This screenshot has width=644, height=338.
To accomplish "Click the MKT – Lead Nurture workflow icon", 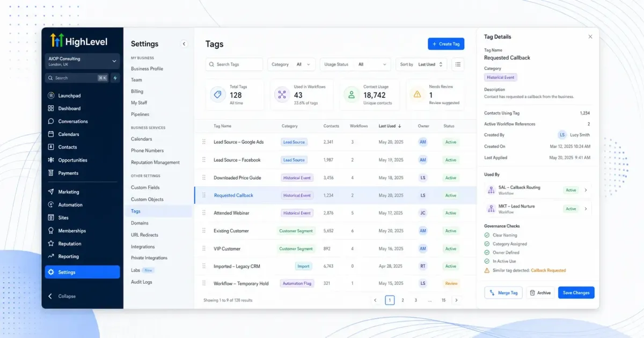I will point(491,209).
